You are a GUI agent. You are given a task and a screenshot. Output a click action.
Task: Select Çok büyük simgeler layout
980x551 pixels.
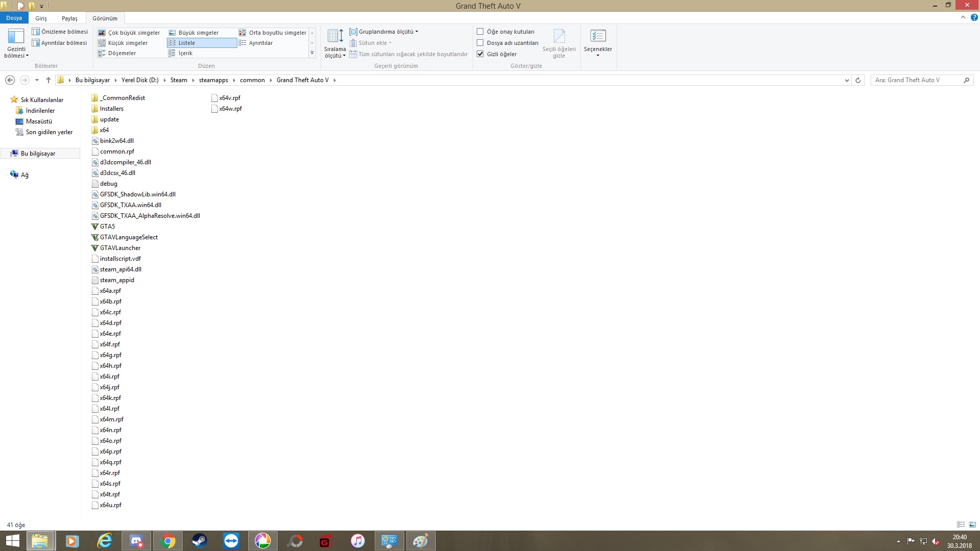[129, 33]
